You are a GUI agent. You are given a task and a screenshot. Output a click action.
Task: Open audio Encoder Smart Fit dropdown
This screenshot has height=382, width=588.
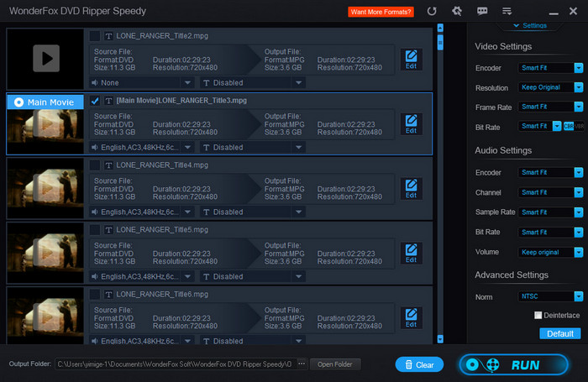[550, 172]
